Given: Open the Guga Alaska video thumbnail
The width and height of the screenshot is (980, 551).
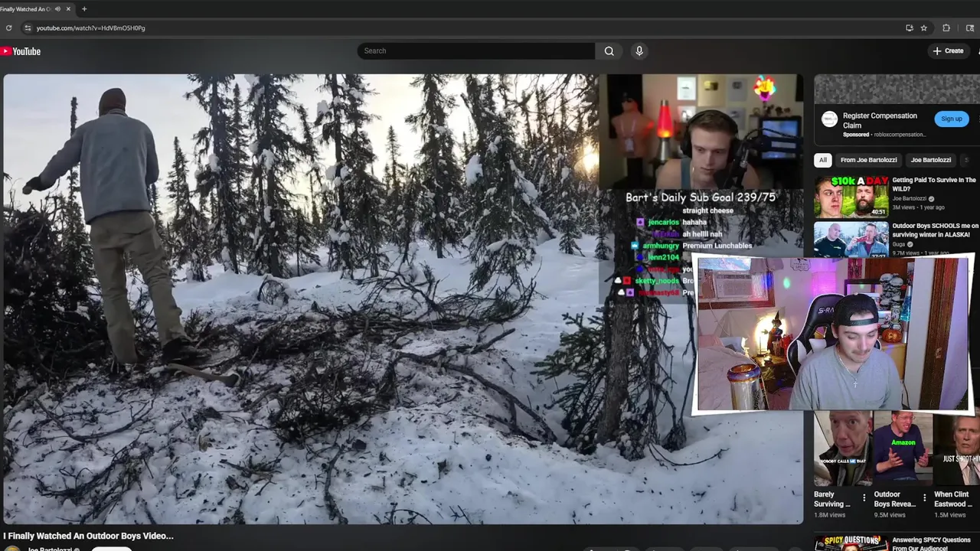Looking at the screenshot, I should click(x=851, y=240).
